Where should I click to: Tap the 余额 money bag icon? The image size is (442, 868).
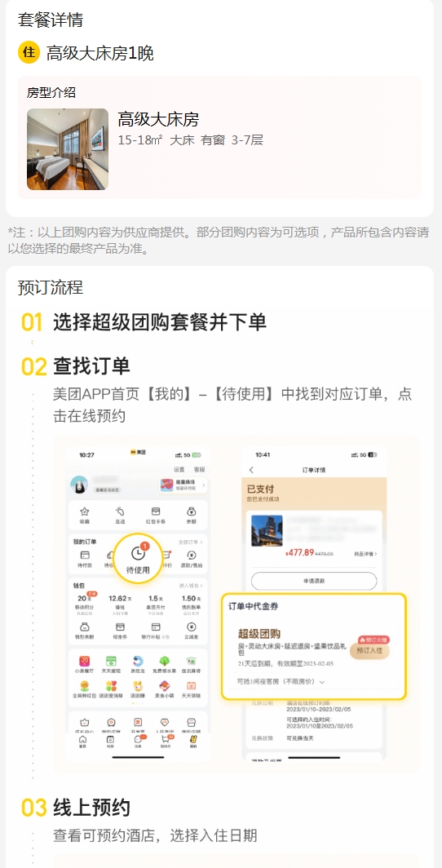[192, 512]
